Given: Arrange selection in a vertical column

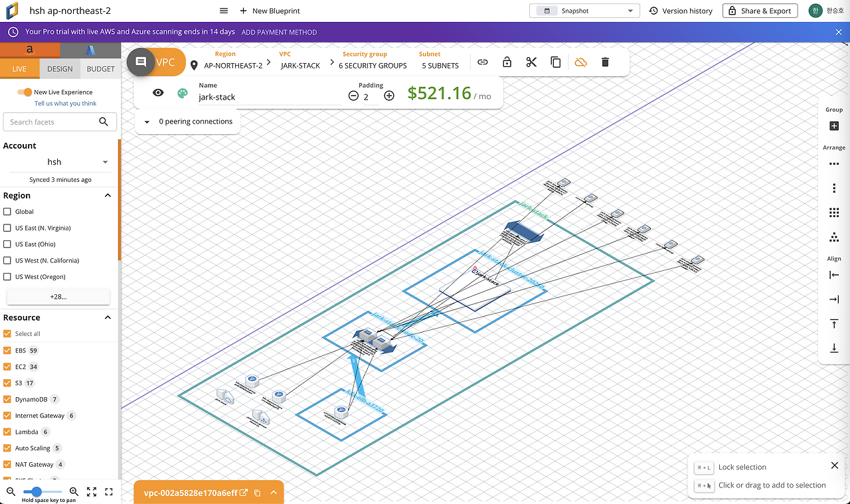Looking at the screenshot, I should [834, 189].
